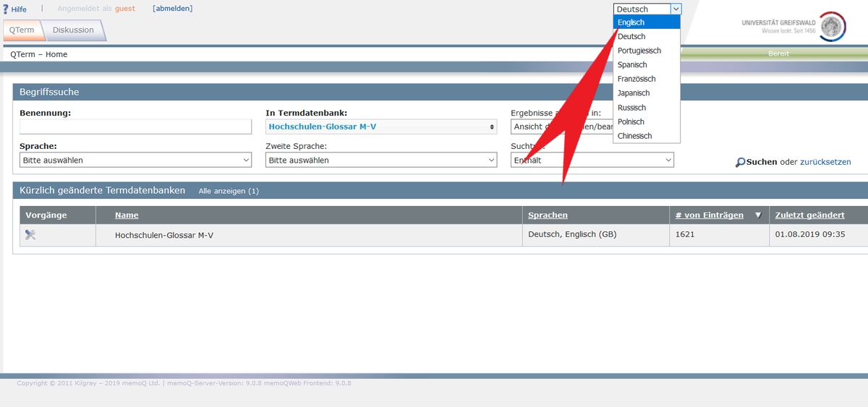Open the Sprache dropdown
The image size is (868, 407).
coord(135,160)
